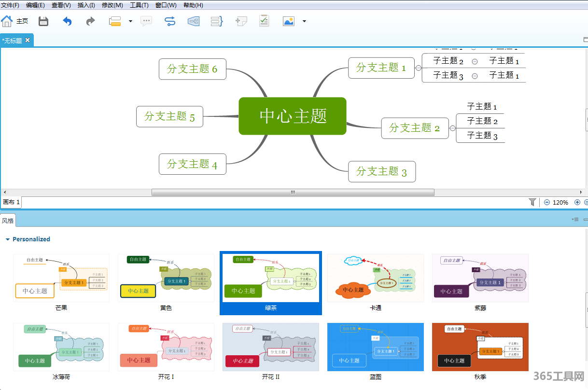This screenshot has height=390, width=588.
Task: Switch to the 画布 1 sheet tab
Action: 12,202
